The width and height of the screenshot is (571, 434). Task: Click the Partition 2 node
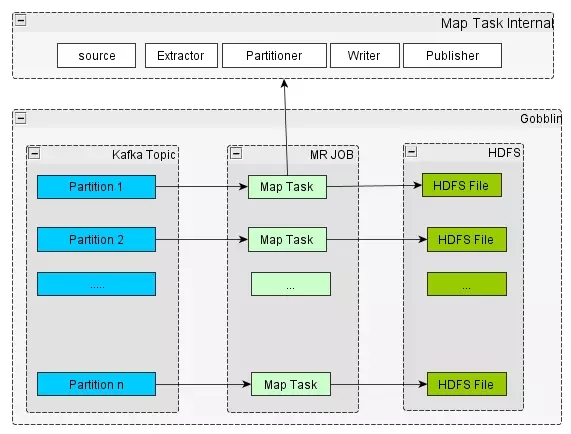point(97,240)
